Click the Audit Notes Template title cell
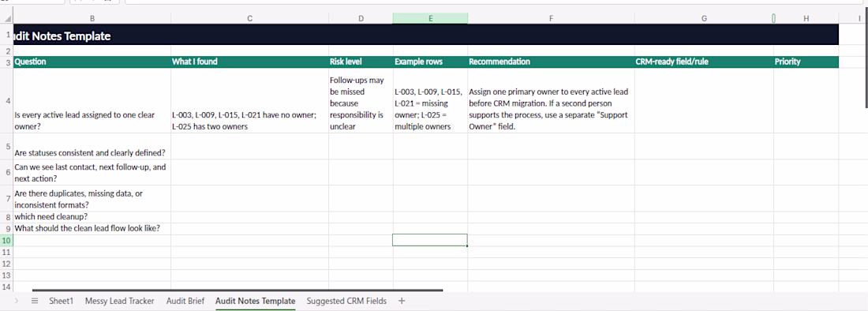This screenshot has width=868, height=311. tap(425, 35)
